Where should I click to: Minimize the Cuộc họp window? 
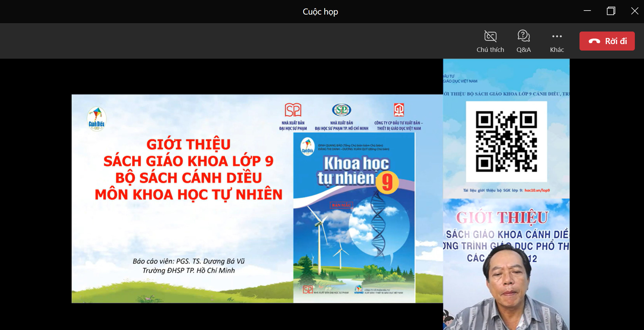coord(587,11)
